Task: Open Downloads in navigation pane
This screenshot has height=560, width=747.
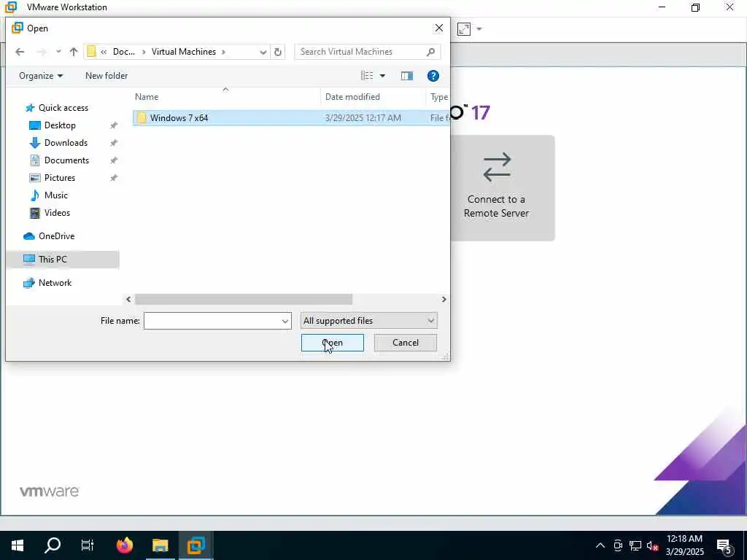Action: pyautogui.click(x=65, y=143)
